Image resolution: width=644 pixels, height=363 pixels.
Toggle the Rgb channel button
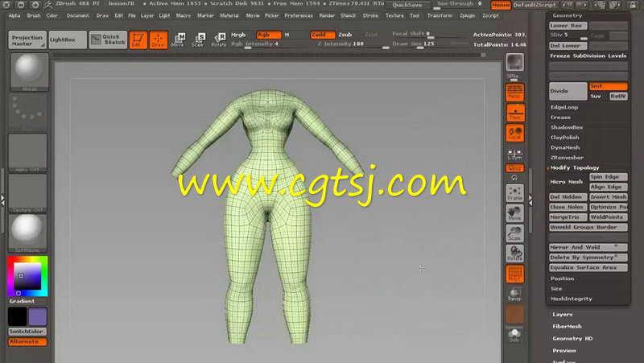coord(269,35)
